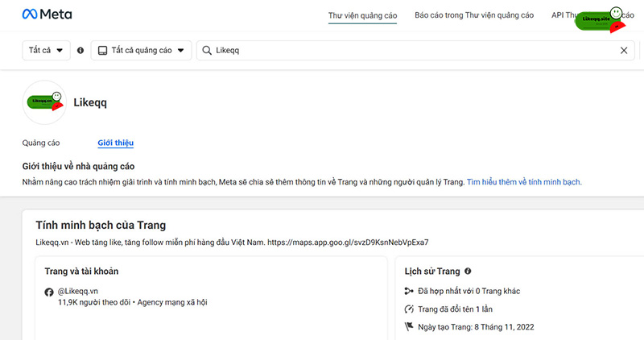
Task: Open the Likeqq profile picture
Action: (x=44, y=102)
